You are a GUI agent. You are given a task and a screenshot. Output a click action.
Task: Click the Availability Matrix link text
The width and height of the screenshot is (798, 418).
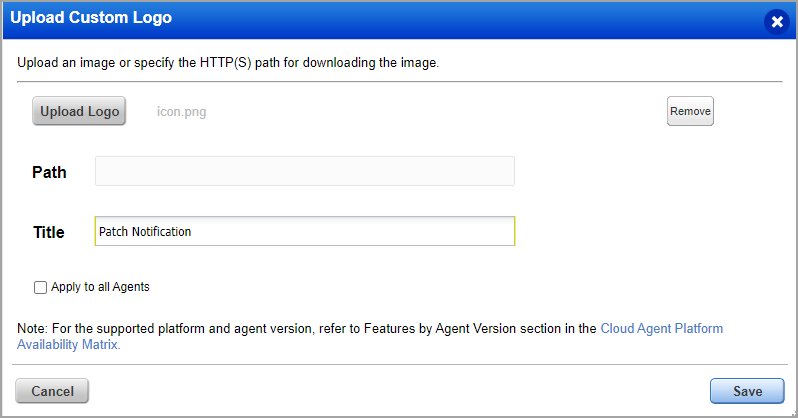point(68,345)
